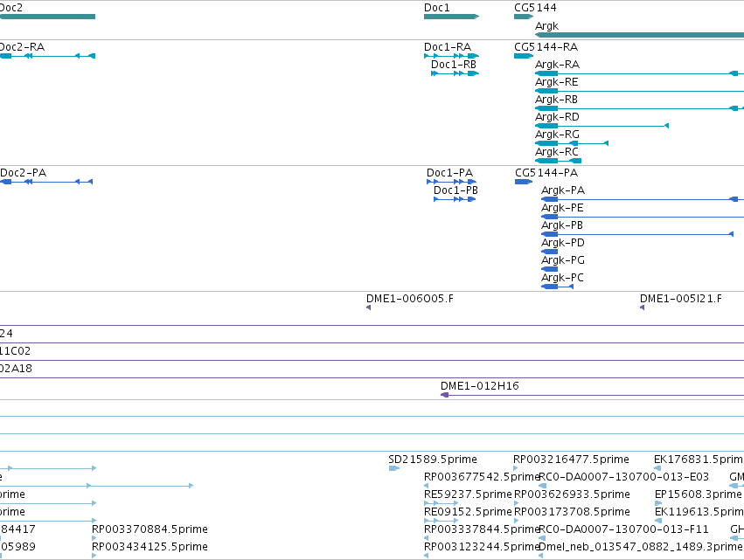Open protein Argk-PG

click(x=549, y=269)
